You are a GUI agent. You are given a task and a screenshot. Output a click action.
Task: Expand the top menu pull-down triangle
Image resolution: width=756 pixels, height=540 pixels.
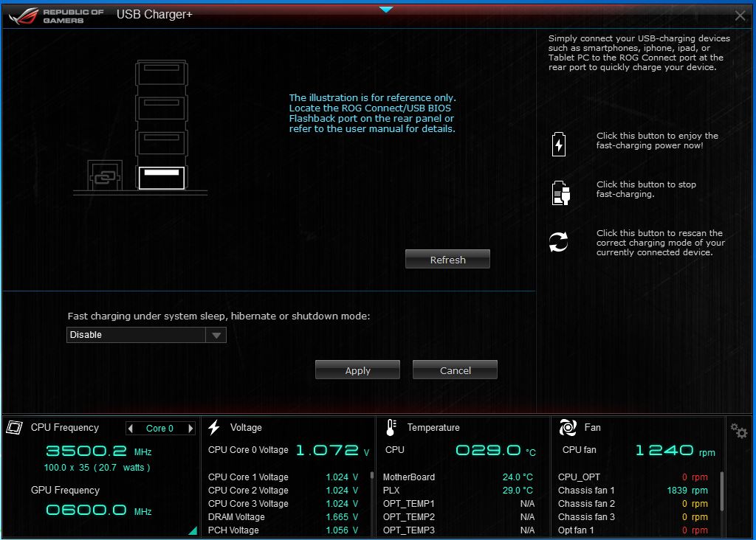(386, 10)
